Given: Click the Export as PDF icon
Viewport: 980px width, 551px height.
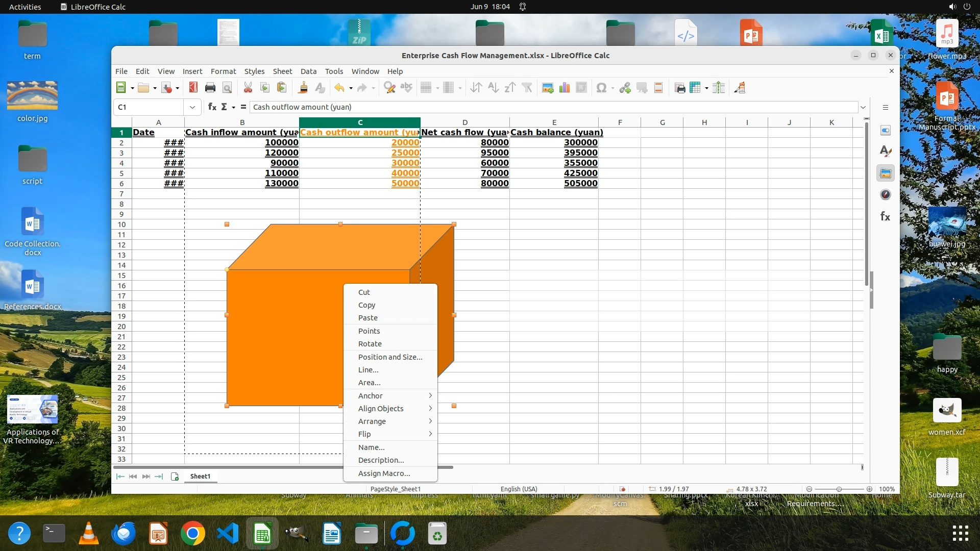Looking at the screenshot, I should coord(193,88).
